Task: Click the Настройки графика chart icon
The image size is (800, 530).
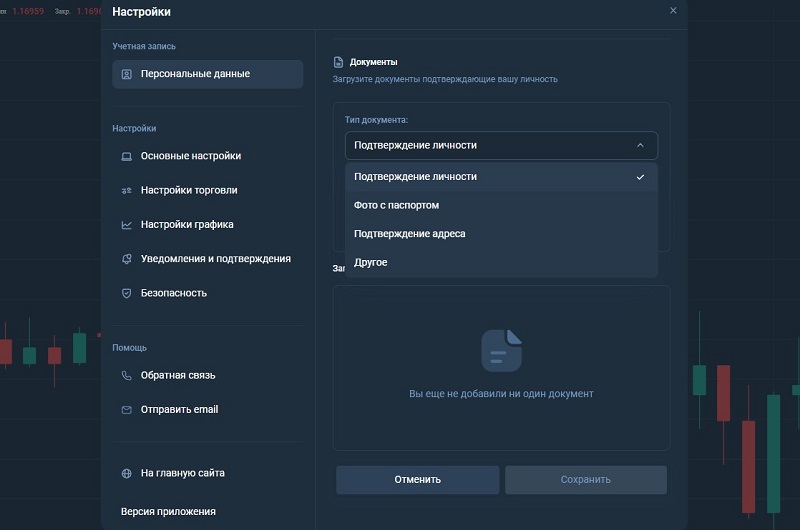Action: tap(127, 225)
